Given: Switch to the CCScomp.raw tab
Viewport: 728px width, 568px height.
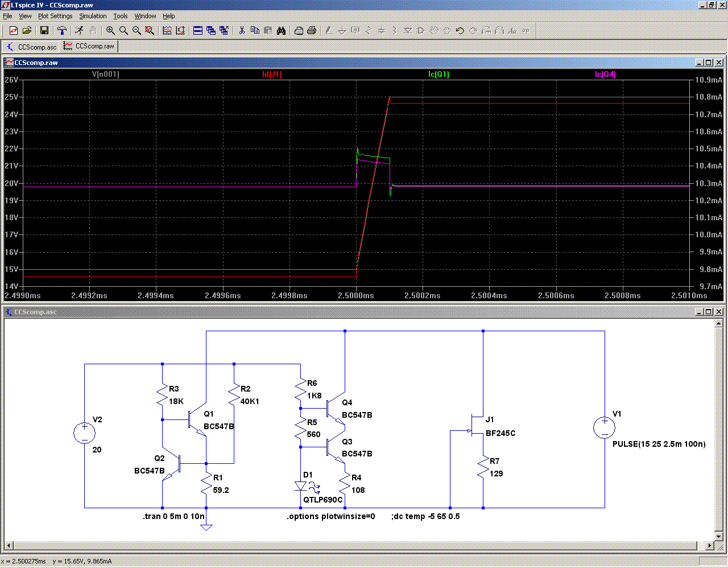Looking at the screenshot, I should [x=89, y=46].
